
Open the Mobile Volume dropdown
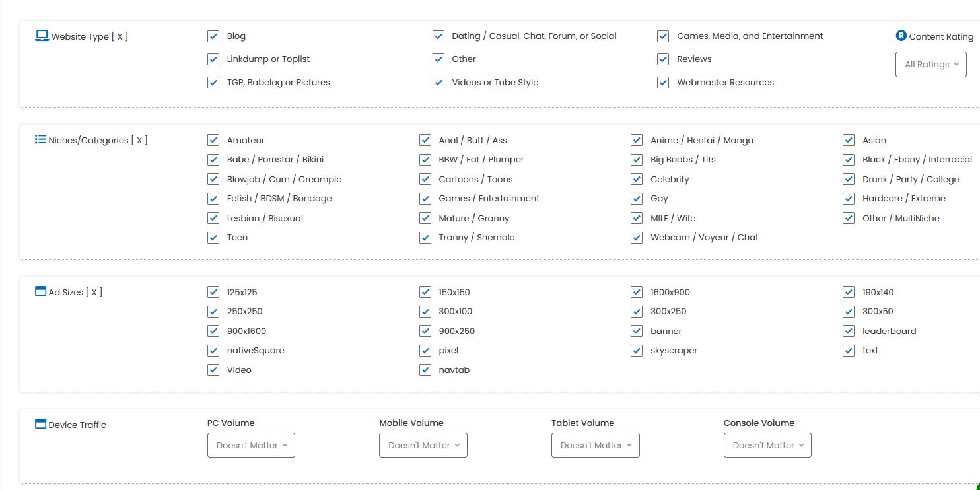tap(423, 445)
